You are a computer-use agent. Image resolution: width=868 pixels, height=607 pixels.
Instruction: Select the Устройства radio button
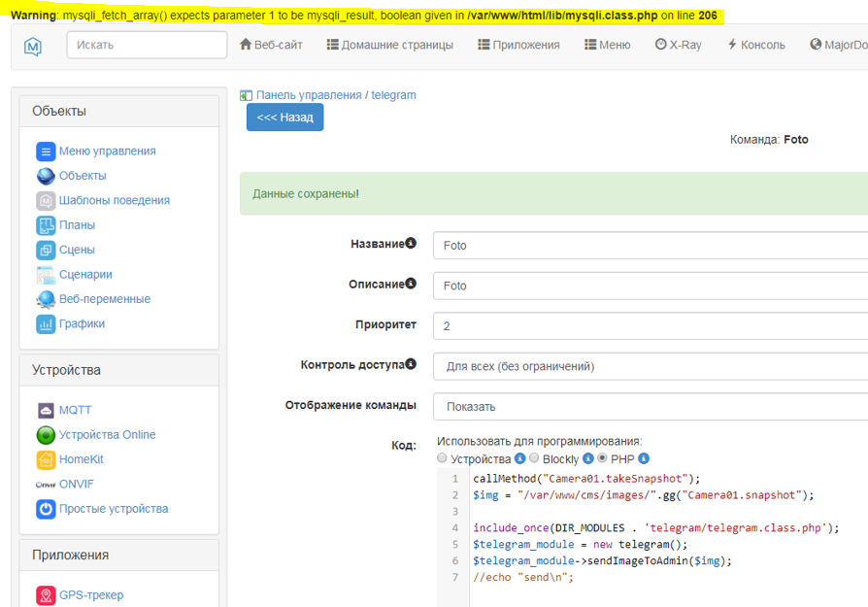tap(443, 458)
